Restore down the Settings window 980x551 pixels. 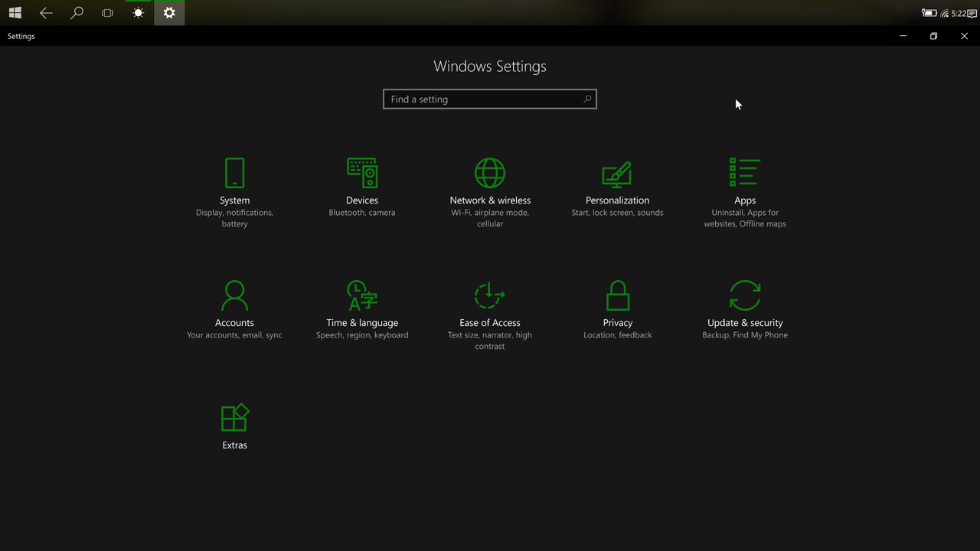point(934,36)
